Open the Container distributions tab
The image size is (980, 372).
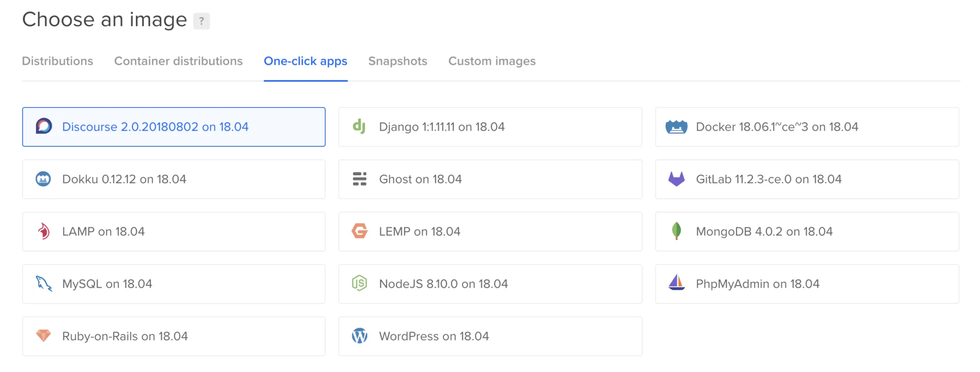coord(179,61)
